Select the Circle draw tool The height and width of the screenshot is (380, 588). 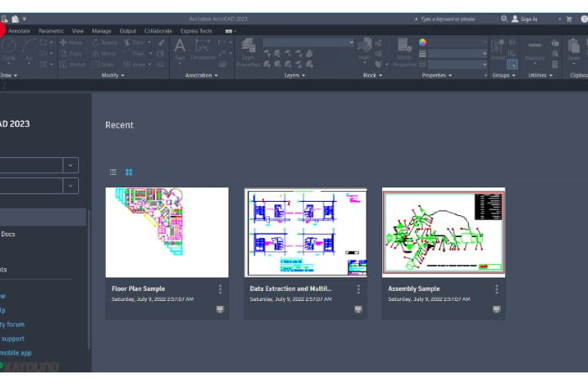click(8, 50)
